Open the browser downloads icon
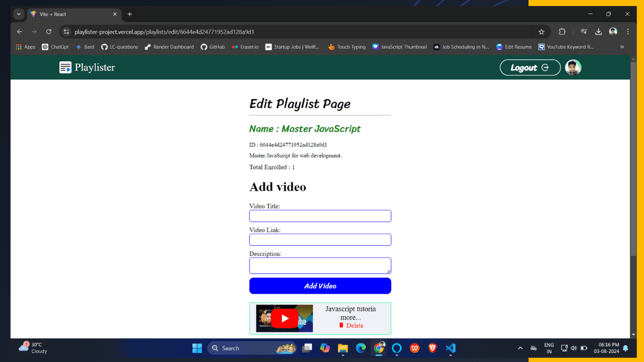This screenshot has width=644, height=362. point(598,31)
